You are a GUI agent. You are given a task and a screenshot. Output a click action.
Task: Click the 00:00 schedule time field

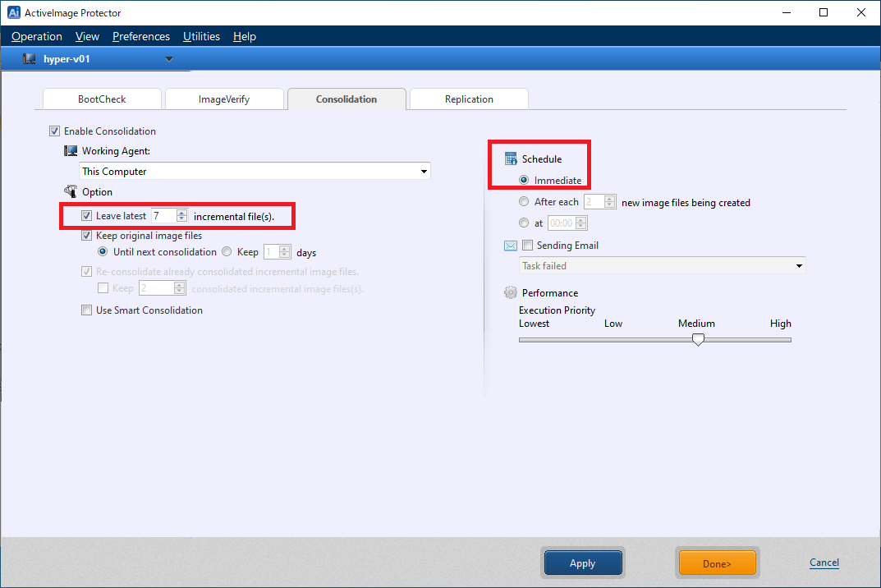click(x=562, y=223)
